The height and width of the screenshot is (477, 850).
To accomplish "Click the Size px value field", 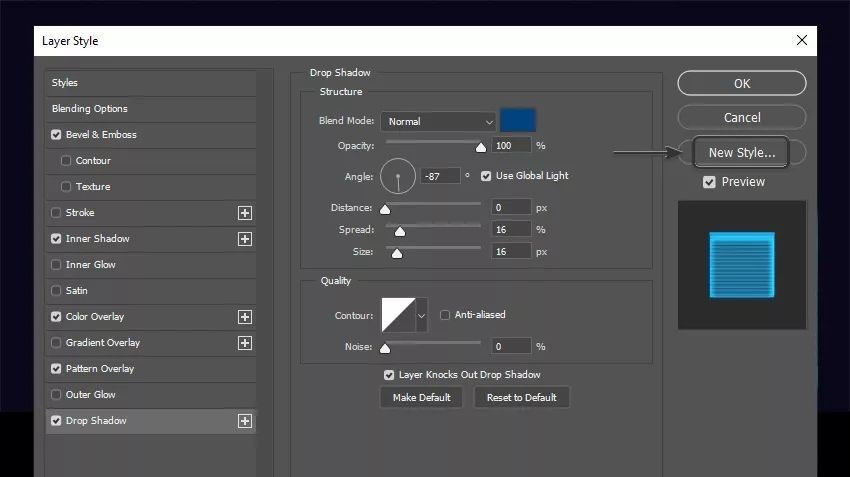I will pos(511,252).
